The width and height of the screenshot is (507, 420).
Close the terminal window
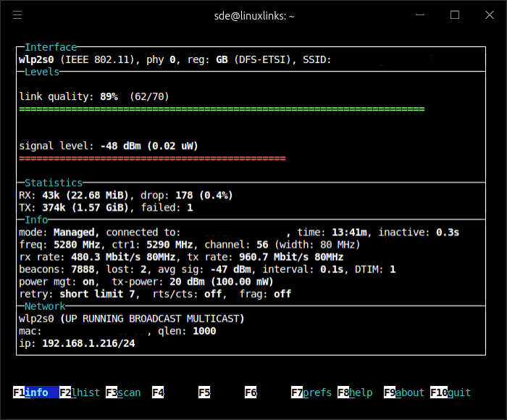click(490, 15)
